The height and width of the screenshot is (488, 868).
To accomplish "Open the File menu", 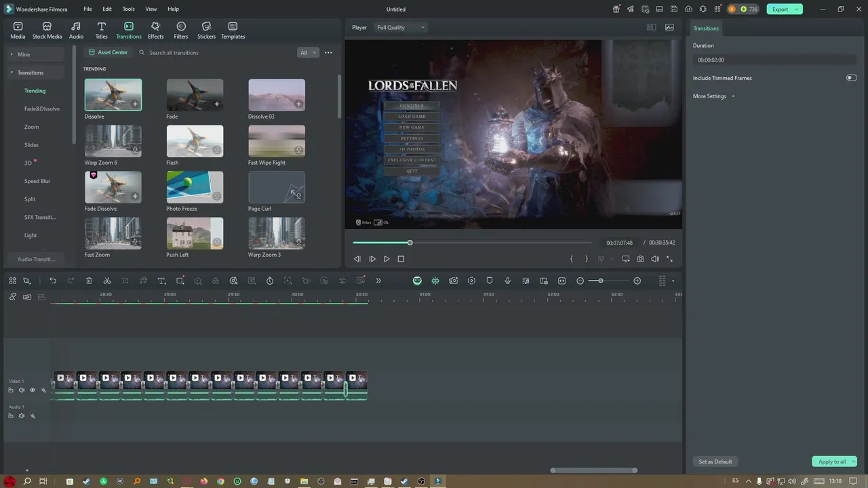I will tap(87, 9).
